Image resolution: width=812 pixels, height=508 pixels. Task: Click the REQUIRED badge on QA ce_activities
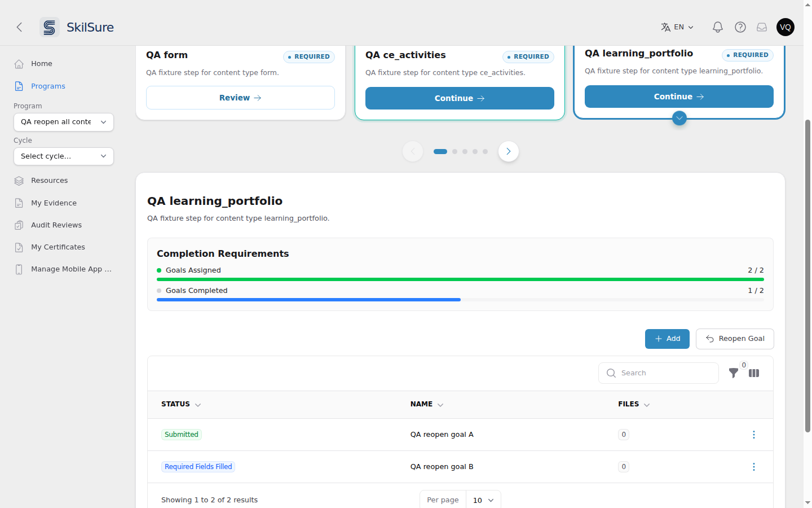coord(528,57)
